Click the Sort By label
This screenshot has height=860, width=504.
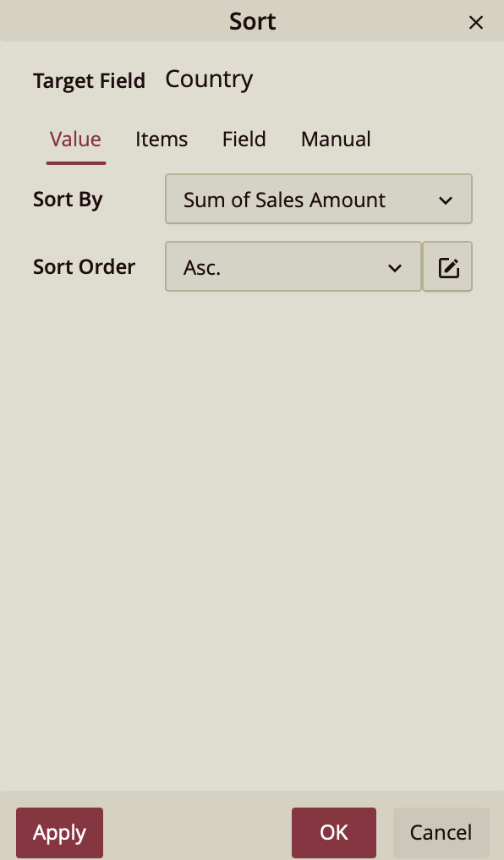pos(68,200)
